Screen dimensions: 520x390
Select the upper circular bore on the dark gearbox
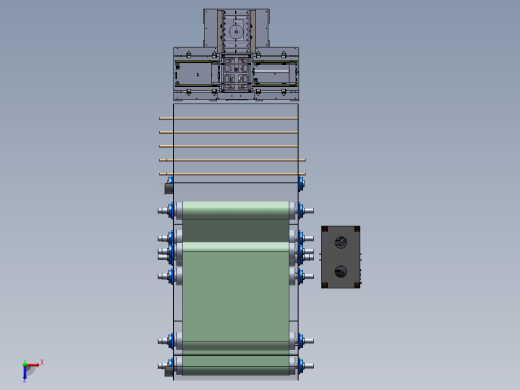pos(340,242)
